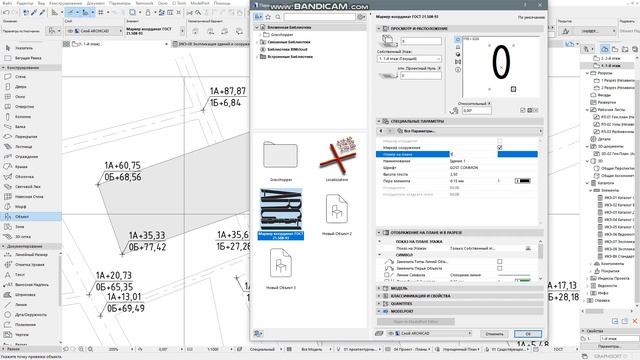Click 'Показ на Этажах' parameter row
This screenshot has width=640, height=360.
(456, 248)
